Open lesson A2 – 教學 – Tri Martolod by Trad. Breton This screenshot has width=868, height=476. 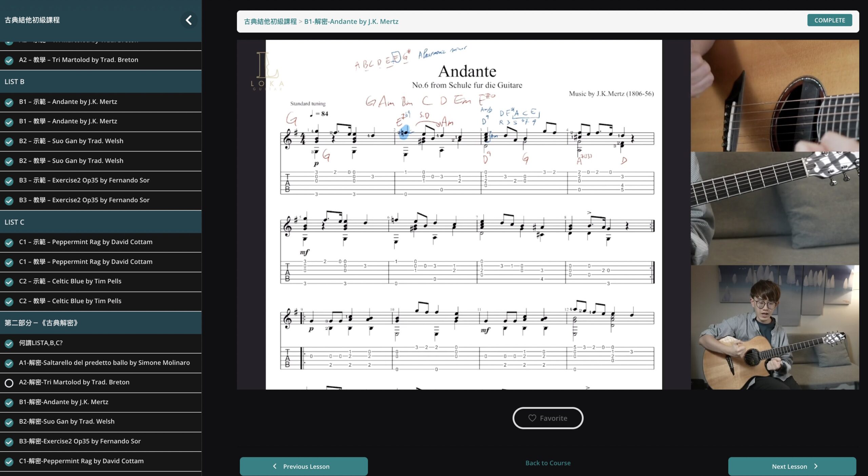101,60
